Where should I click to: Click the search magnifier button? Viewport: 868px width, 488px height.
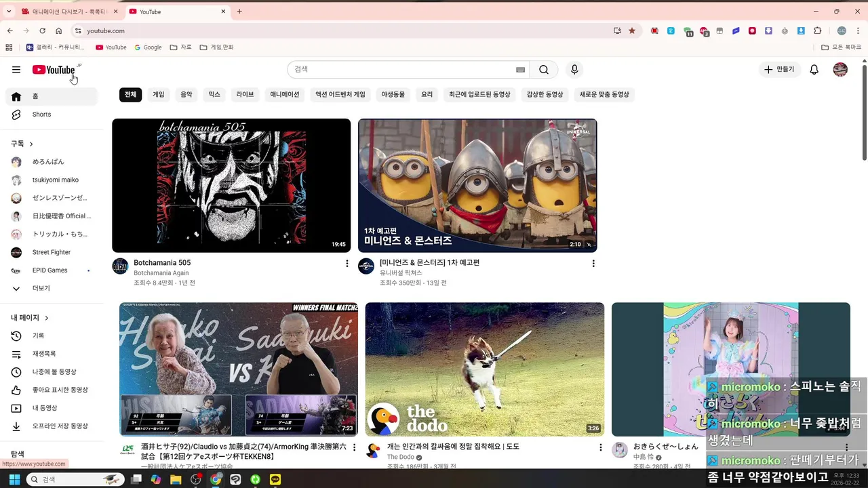pyautogui.click(x=544, y=70)
